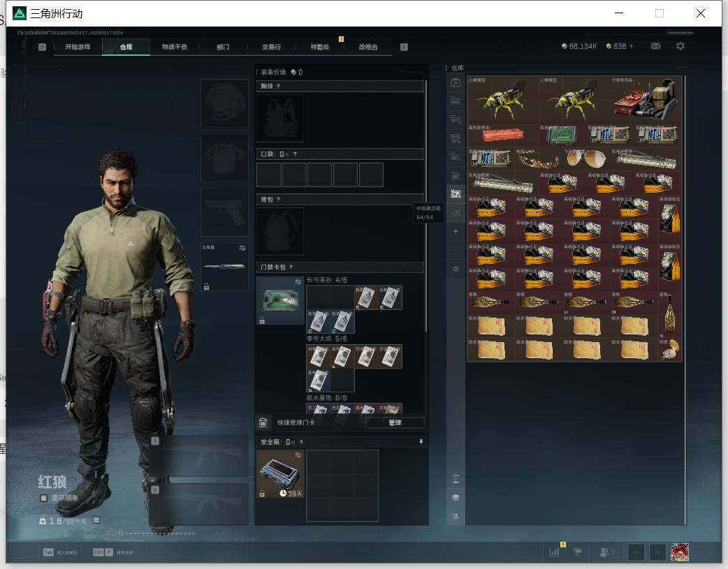Select primary weapon slot 2
This screenshot has width=728, height=569.
coord(199,504)
